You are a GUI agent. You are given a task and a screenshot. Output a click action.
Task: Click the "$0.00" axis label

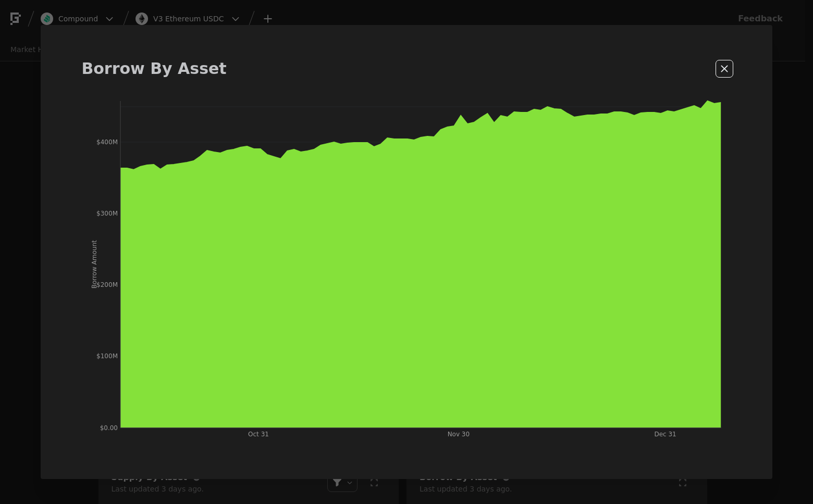click(x=109, y=428)
